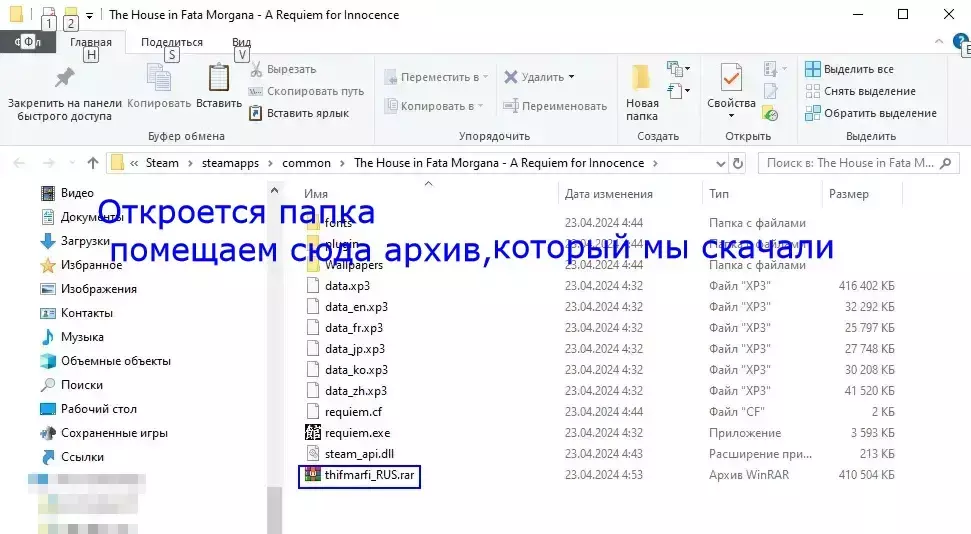The image size is (971, 534).
Task: Open the Переместить в dropdown
Action: [x=437, y=77]
